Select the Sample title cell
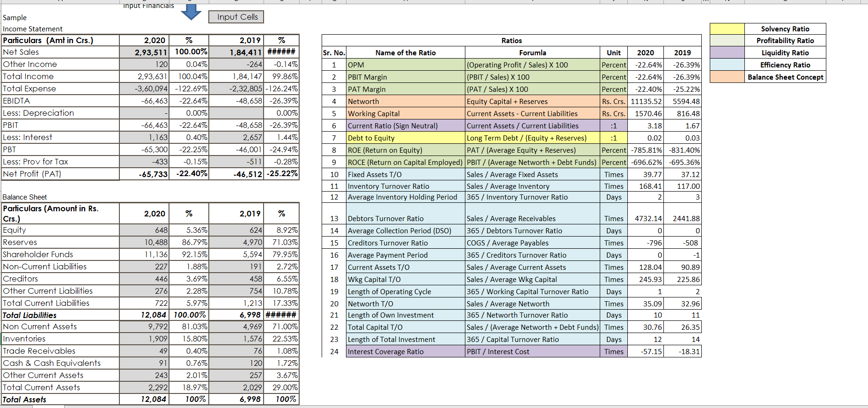Screen dimensions: 868x408 click(x=15, y=18)
